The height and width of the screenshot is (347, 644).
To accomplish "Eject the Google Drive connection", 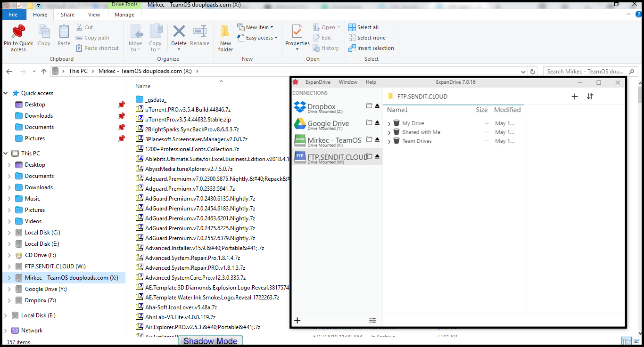I will point(377,123).
